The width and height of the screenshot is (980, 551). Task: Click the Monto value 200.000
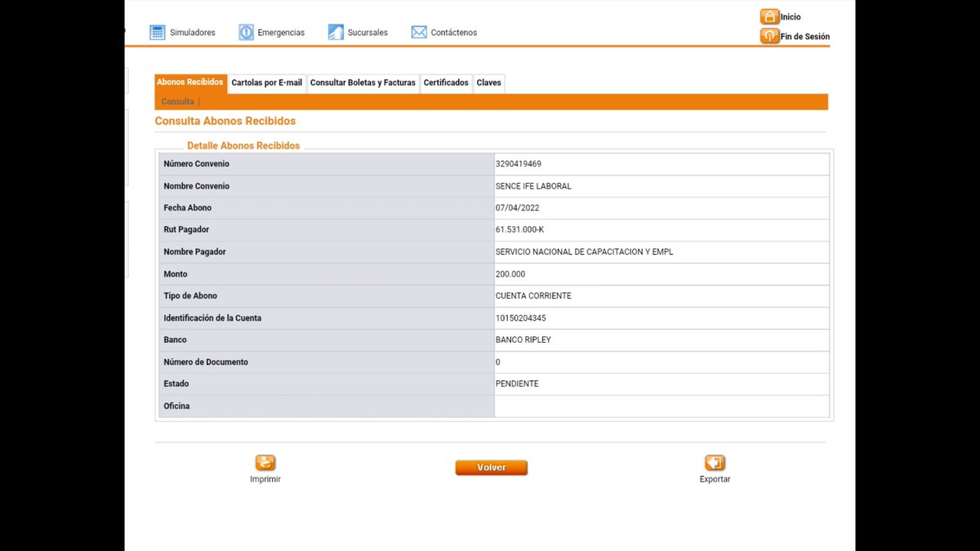click(510, 274)
